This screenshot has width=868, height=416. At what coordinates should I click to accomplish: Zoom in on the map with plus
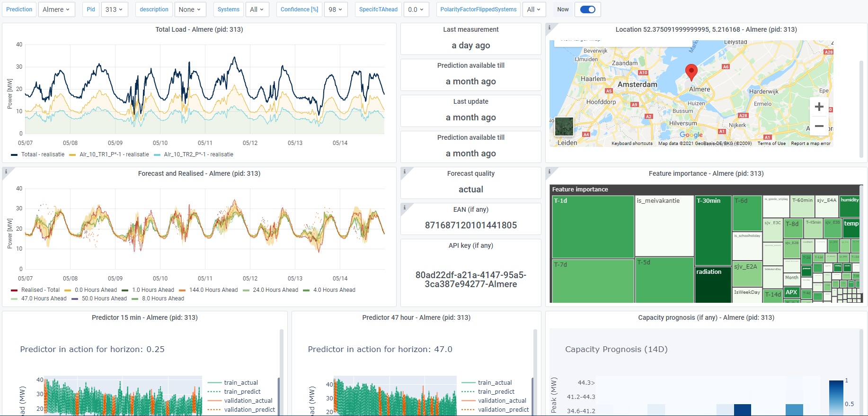819,107
